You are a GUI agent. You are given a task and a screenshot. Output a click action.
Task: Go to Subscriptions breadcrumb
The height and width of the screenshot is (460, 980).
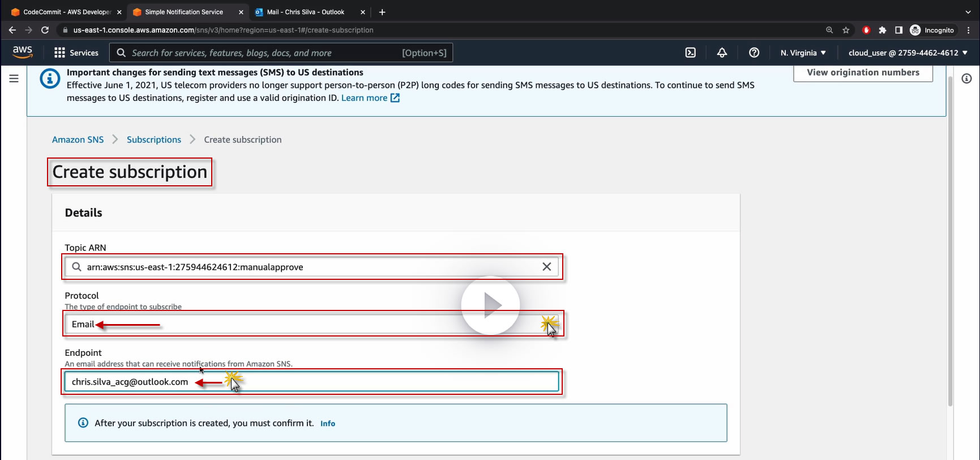(154, 139)
